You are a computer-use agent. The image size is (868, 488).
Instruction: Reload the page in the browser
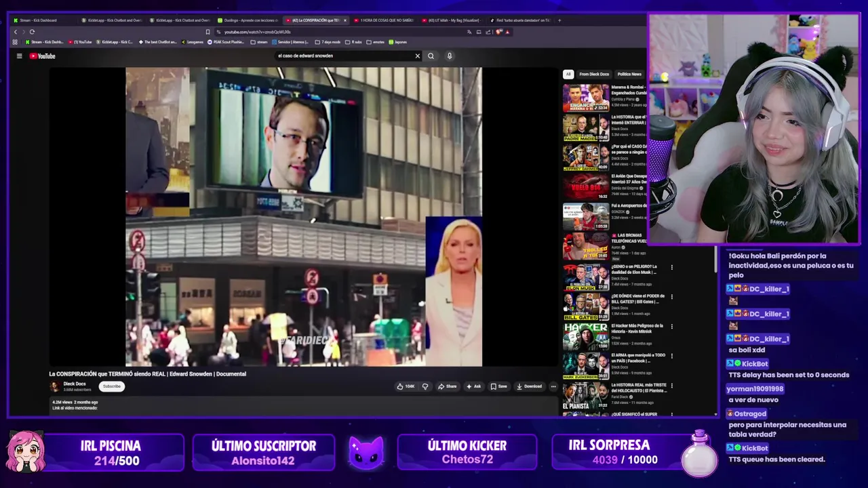click(x=32, y=32)
